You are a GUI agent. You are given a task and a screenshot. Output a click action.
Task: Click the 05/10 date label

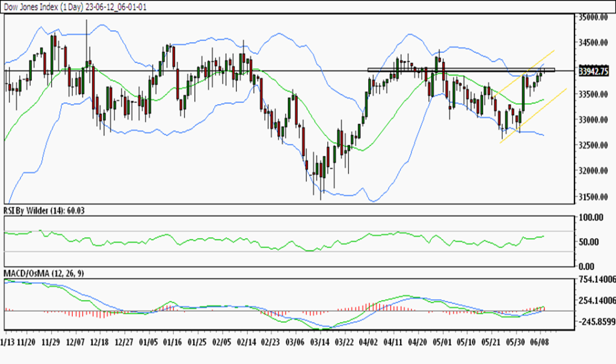466,342
